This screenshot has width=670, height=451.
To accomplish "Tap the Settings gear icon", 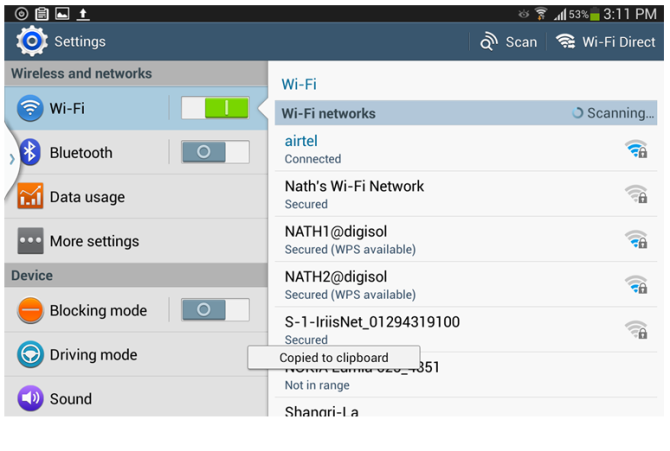I will [32, 41].
